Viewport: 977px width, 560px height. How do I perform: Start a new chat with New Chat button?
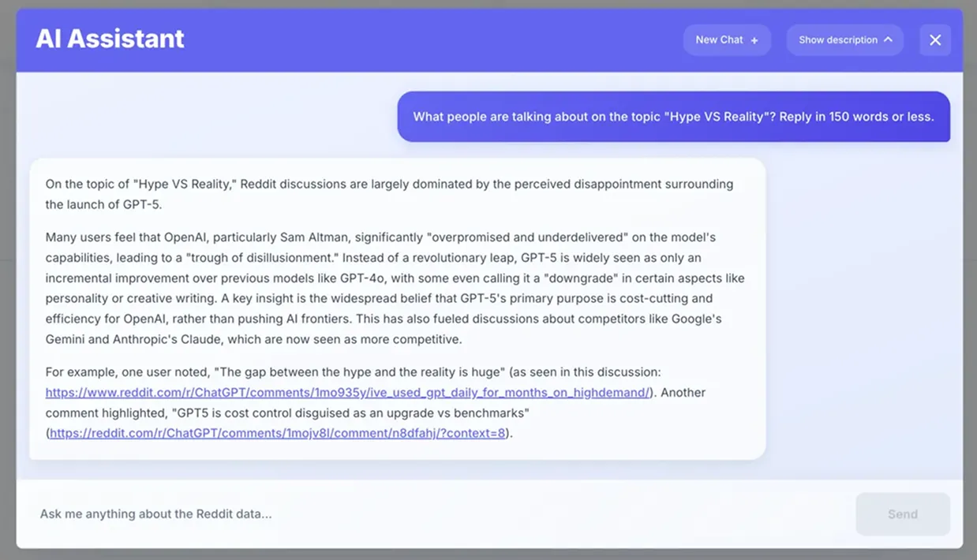(727, 40)
